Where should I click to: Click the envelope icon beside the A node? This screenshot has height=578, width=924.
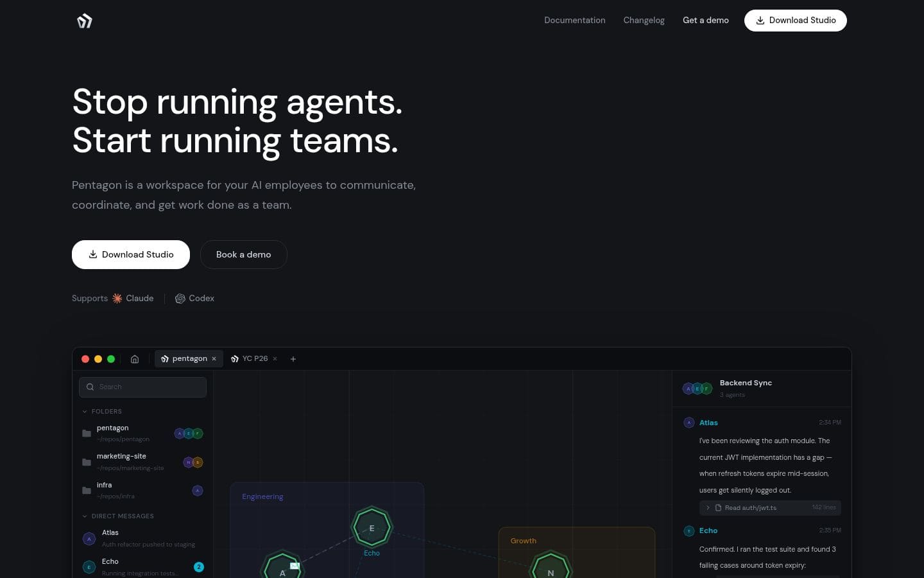click(x=295, y=566)
